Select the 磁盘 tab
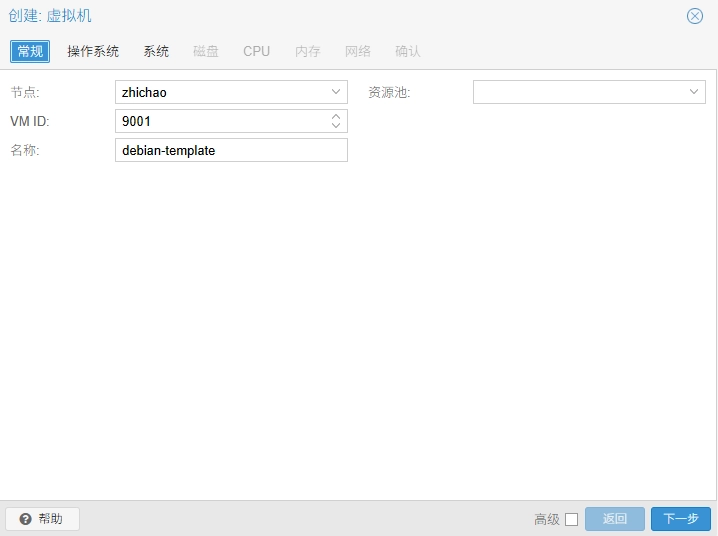 [x=206, y=51]
